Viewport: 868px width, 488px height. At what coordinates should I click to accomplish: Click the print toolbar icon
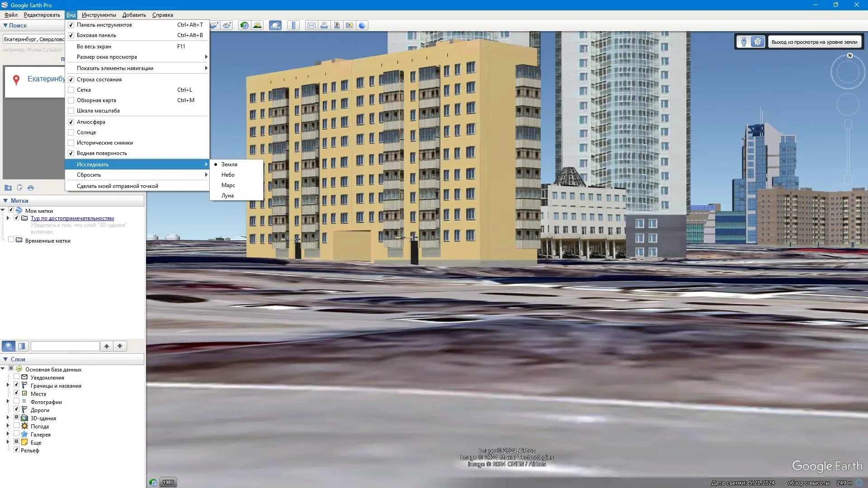(324, 25)
